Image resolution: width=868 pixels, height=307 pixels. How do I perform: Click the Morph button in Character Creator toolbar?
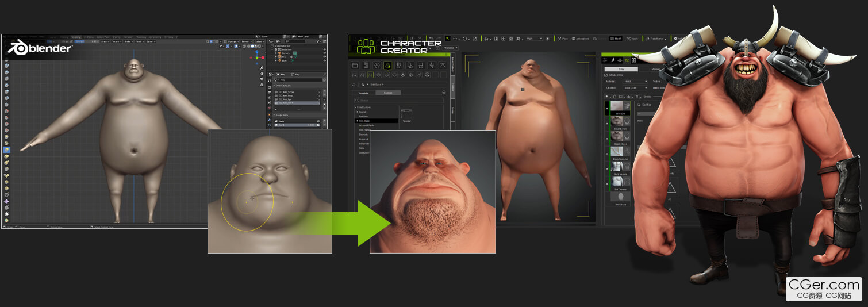tap(632, 39)
